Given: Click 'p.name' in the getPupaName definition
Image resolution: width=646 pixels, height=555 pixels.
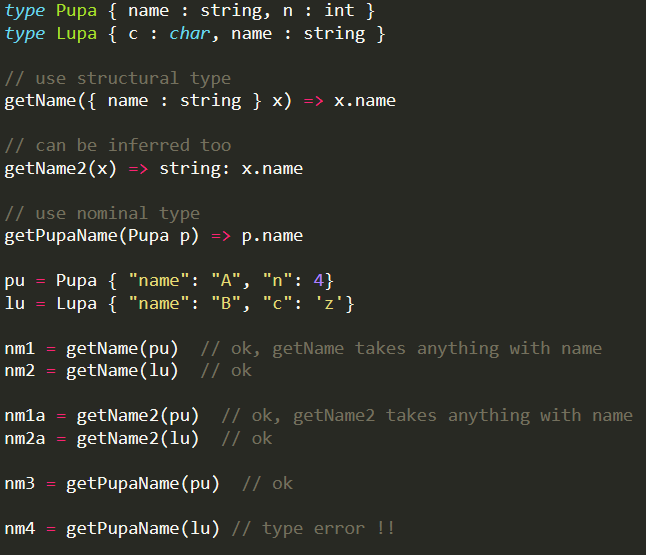Looking at the screenshot, I should (272, 236).
